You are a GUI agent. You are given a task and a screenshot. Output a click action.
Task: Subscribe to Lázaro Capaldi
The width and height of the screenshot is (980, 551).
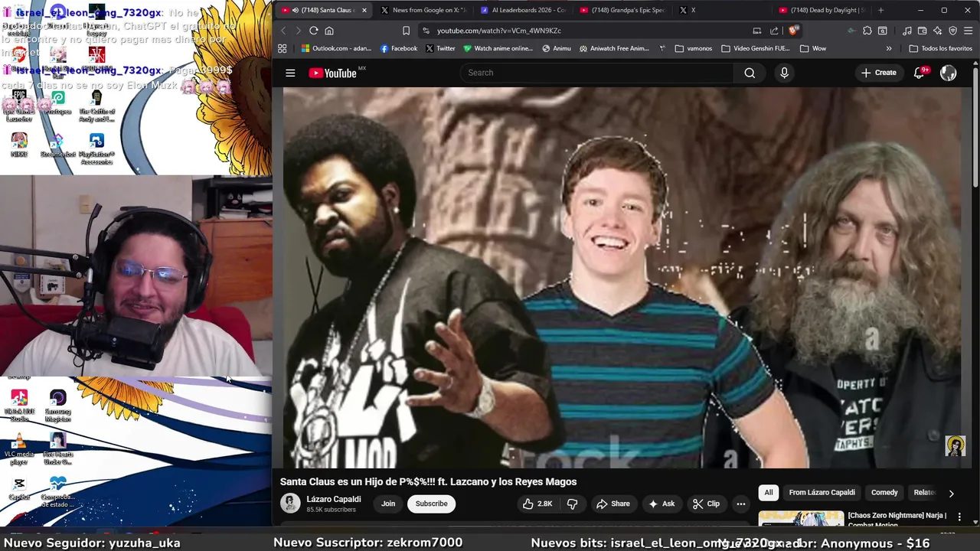[x=431, y=504]
